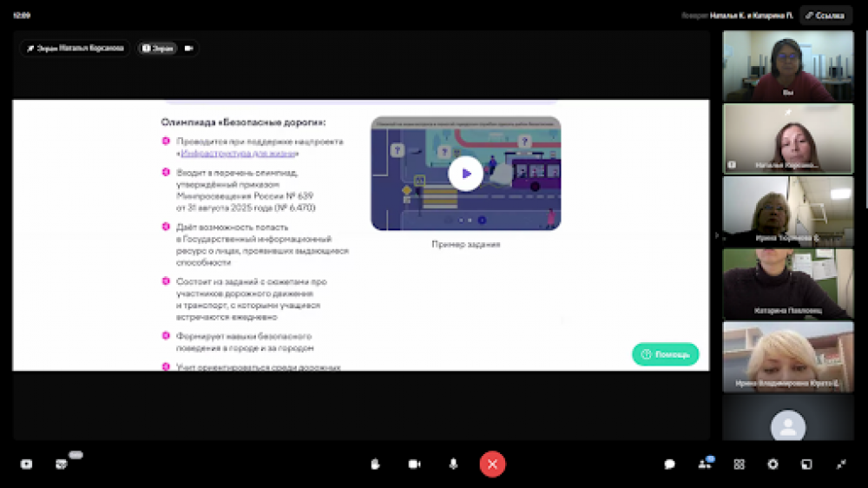The width and height of the screenshot is (868, 488).
Task: Click the raise hand icon
Action: 375,465
